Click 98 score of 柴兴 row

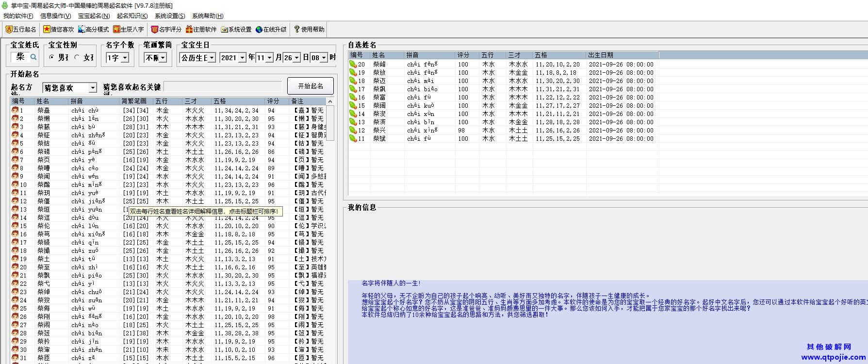tap(461, 130)
